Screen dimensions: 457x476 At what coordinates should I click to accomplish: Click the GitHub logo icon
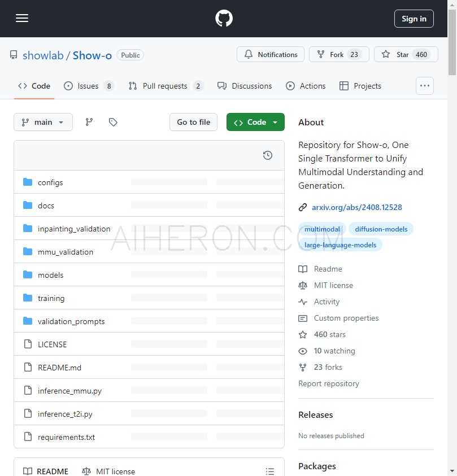[224, 19]
